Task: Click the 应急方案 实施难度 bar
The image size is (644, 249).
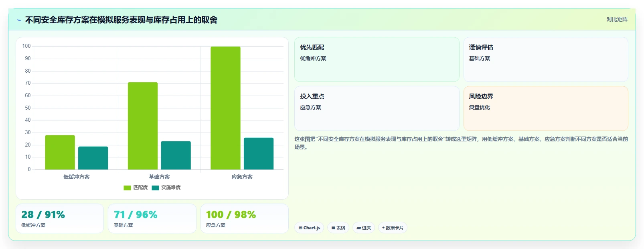Action: click(x=259, y=153)
